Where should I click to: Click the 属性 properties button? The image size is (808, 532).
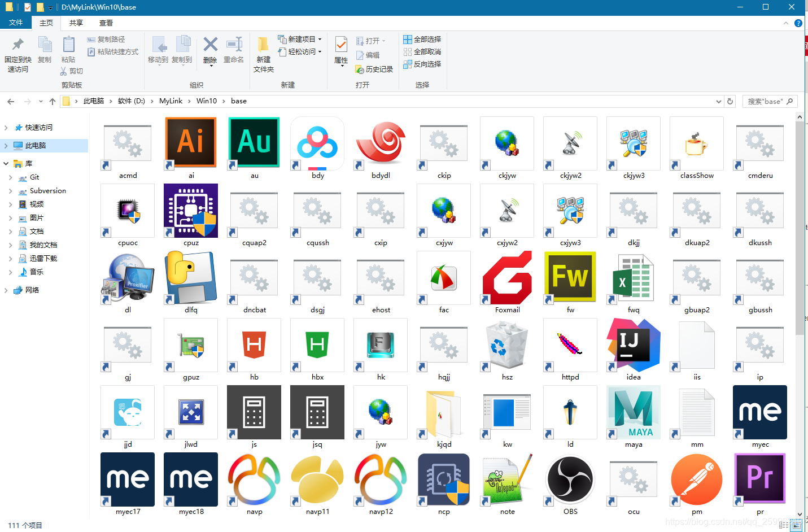(341, 51)
